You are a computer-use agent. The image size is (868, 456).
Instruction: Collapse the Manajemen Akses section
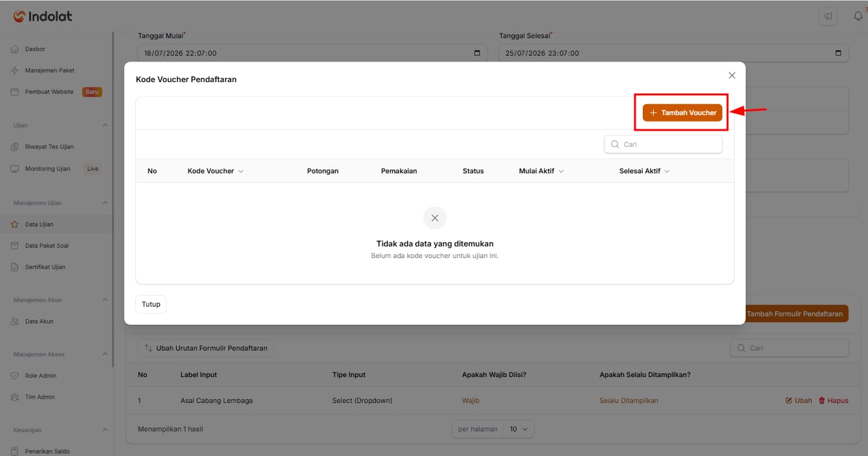click(x=106, y=354)
